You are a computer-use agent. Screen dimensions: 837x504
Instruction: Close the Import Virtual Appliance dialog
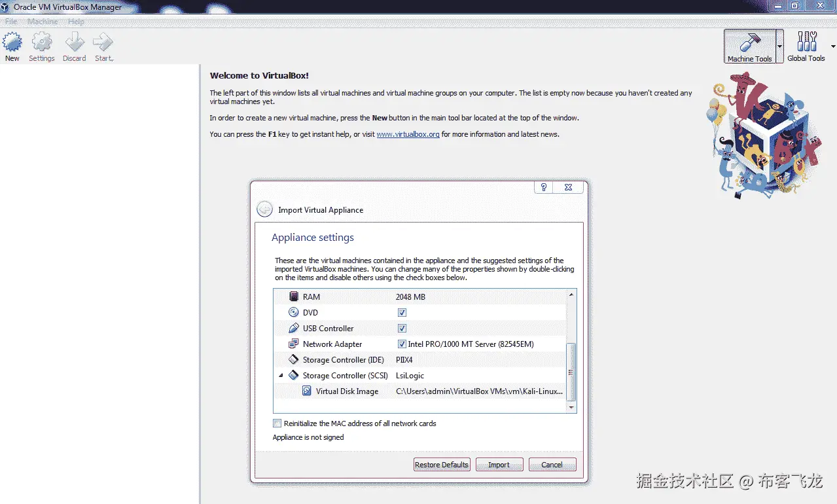568,187
